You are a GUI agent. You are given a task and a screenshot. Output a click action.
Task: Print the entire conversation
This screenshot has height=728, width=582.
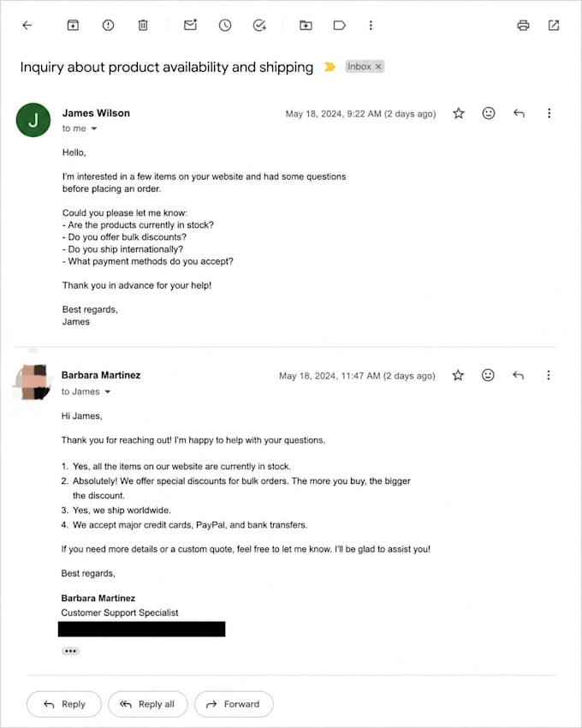(523, 25)
